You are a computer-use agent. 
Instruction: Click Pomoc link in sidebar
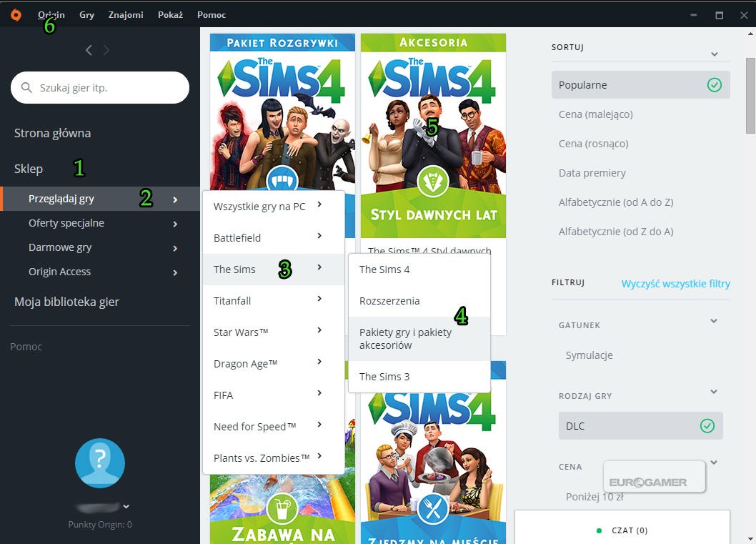click(26, 347)
